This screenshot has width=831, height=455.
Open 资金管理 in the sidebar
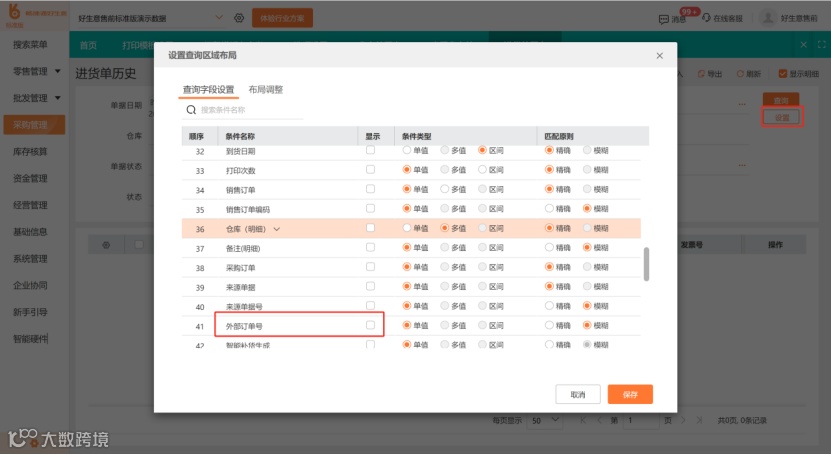pyautogui.click(x=30, y=179)
